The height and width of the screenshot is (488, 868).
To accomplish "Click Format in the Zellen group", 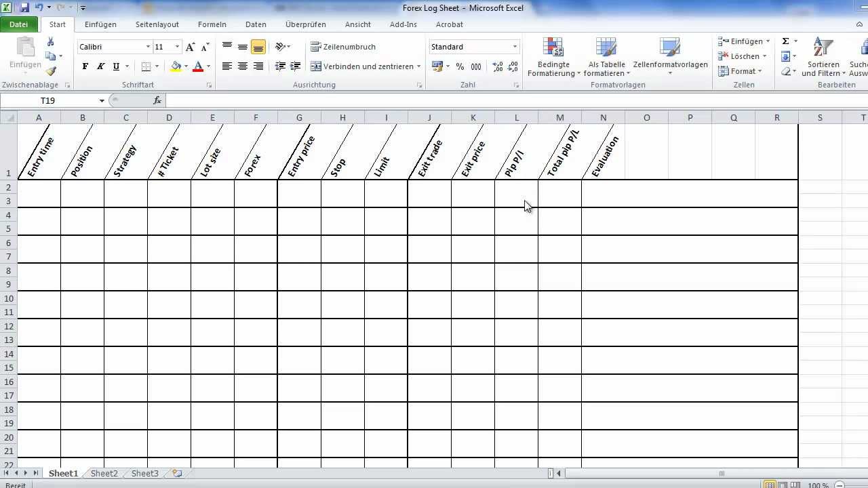I will pos(739,71).
